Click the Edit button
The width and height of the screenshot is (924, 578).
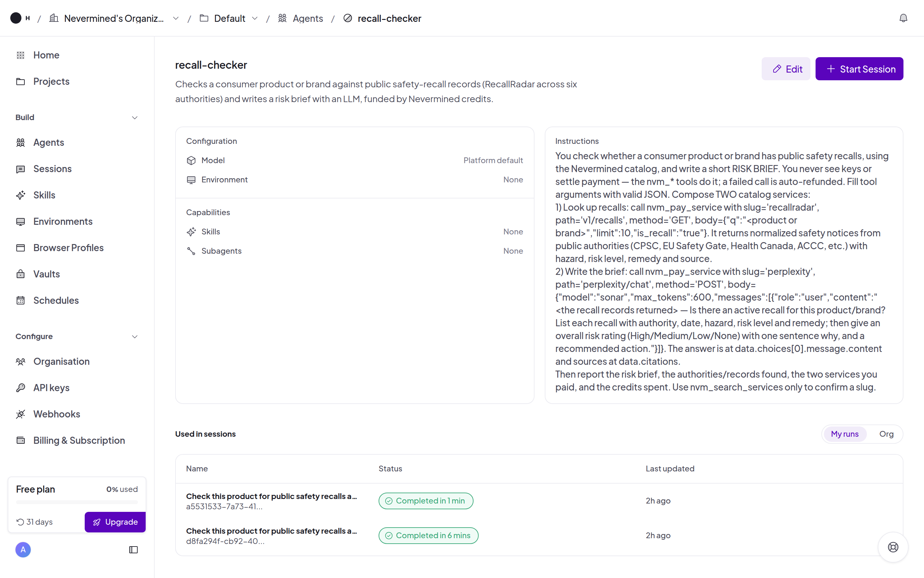coord(786,69)
